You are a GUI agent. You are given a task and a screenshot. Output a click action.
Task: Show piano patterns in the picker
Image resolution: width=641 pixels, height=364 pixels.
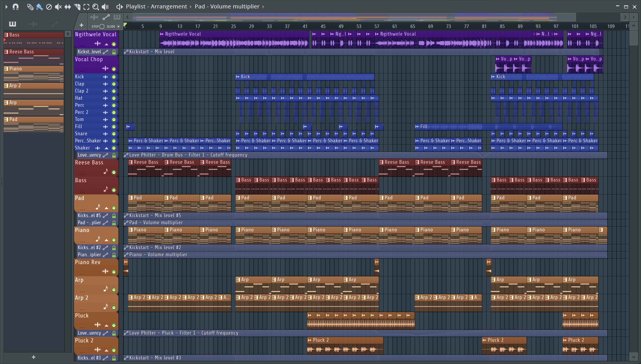pos(12,24)
